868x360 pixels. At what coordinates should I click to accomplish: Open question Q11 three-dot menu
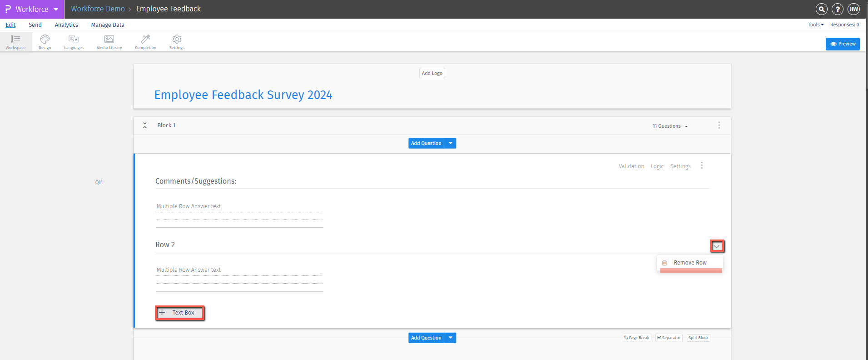(x=702, y=165)
